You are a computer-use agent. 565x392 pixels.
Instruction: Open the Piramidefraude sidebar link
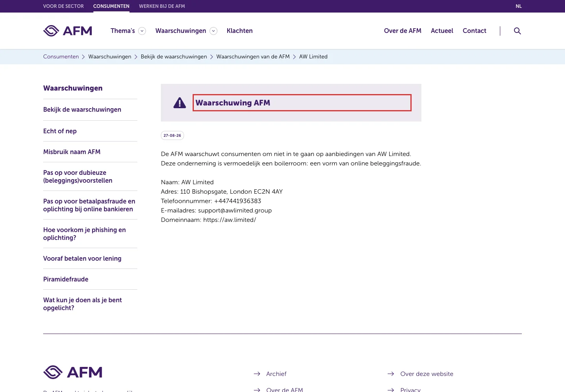point(66,279)
